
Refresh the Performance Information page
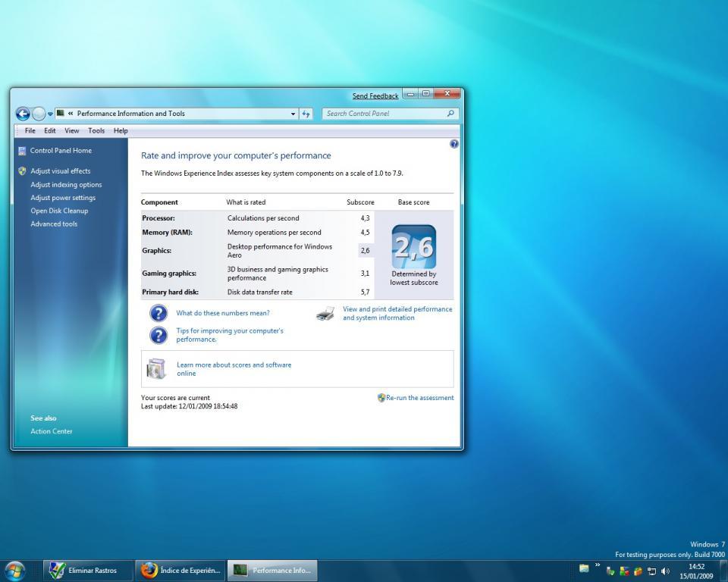[306, 114]
